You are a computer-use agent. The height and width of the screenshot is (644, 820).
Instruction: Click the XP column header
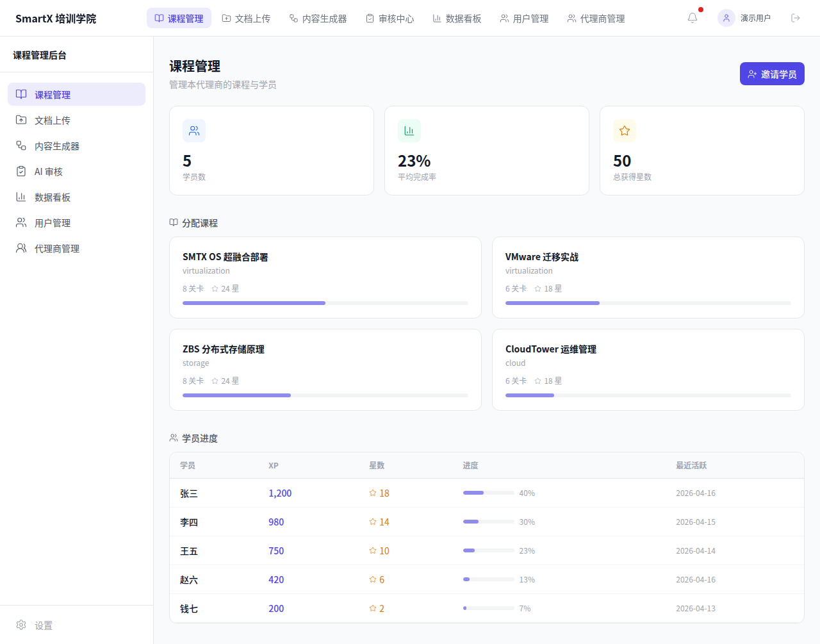pos(274,466)
